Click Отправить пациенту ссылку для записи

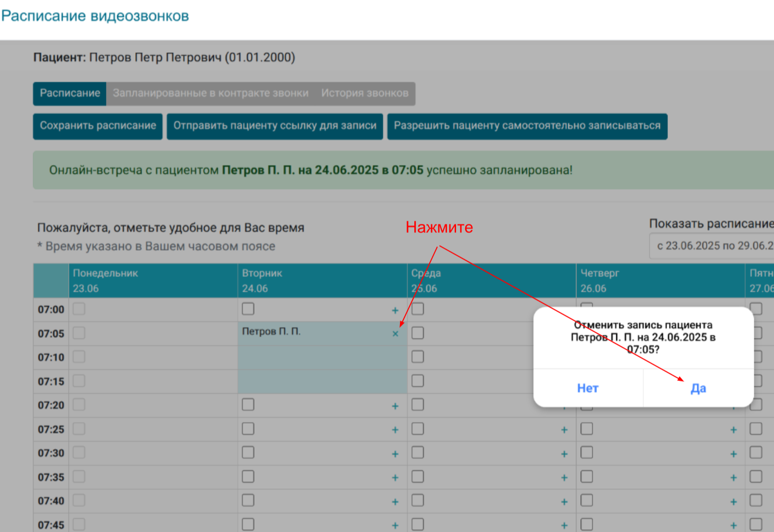275,126
